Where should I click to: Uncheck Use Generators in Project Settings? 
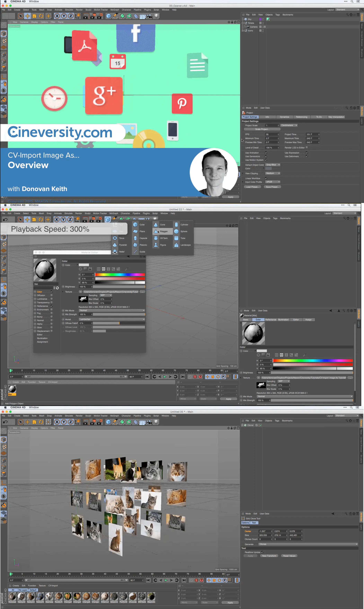[x=266, y=156]
